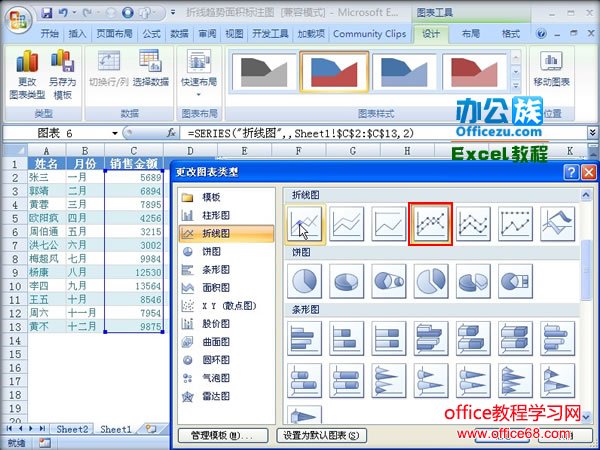The width and height of the screenshot is (600, 450).
Task: Click sheet navigation last-sheet arrow
Action: [42, 429]
